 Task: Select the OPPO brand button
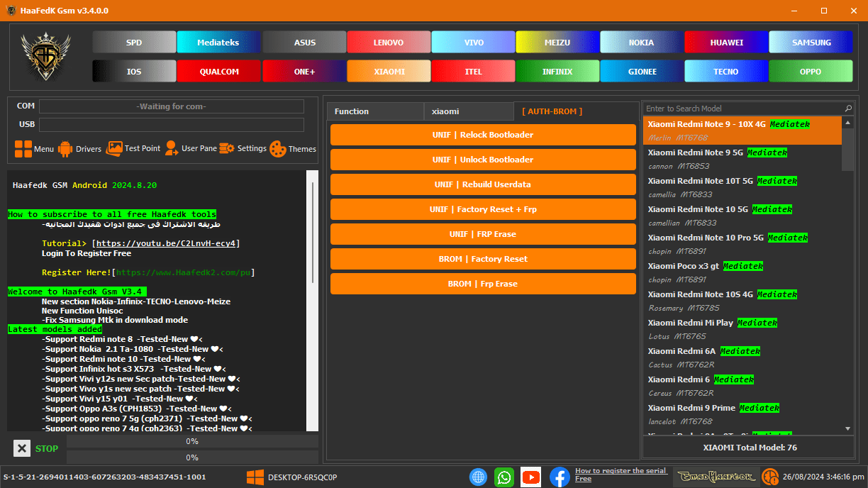pyautogui.click(x=811, y=71)
